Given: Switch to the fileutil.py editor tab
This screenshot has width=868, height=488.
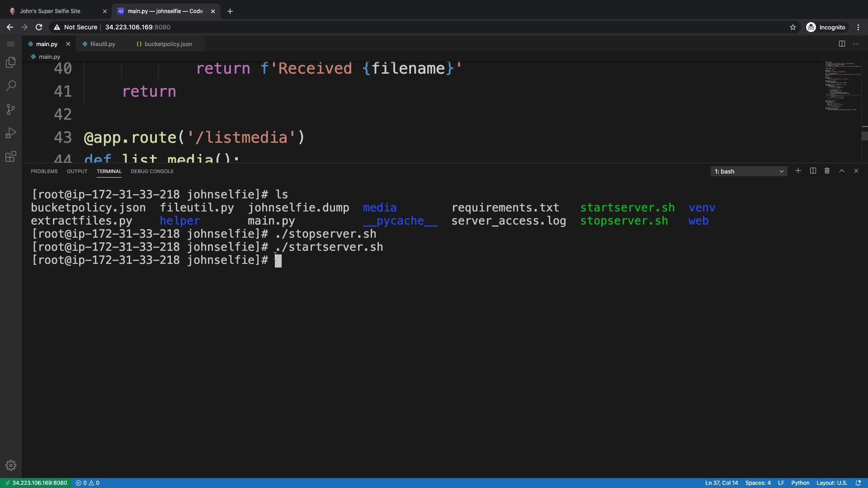Looking at the screenshot, I should [x=102, y=44].
